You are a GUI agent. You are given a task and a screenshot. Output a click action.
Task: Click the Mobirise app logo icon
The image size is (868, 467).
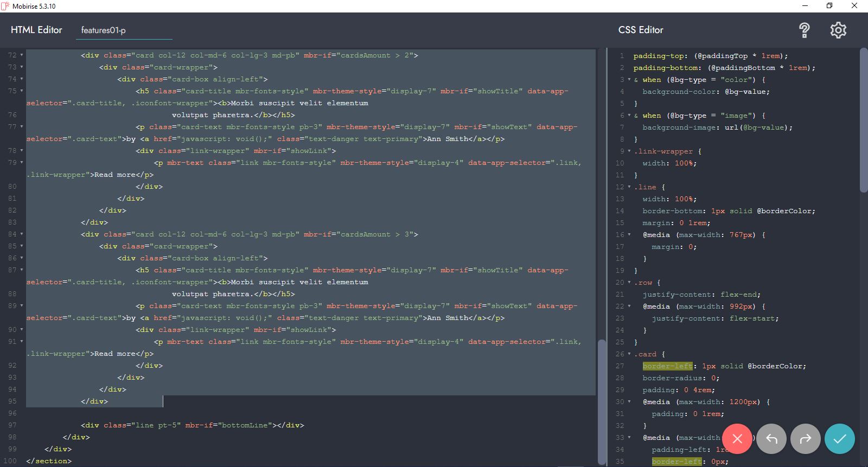5,6
